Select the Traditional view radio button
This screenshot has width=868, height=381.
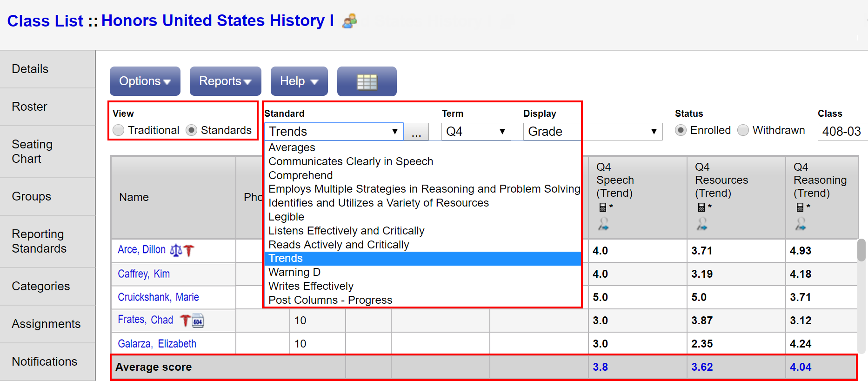[x=119, y=130]
